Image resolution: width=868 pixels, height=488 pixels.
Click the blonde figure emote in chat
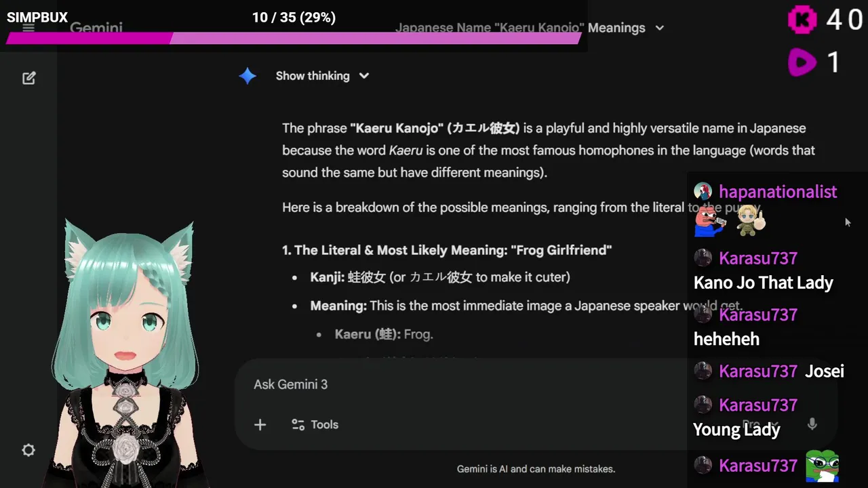click(x=751, y=220)
